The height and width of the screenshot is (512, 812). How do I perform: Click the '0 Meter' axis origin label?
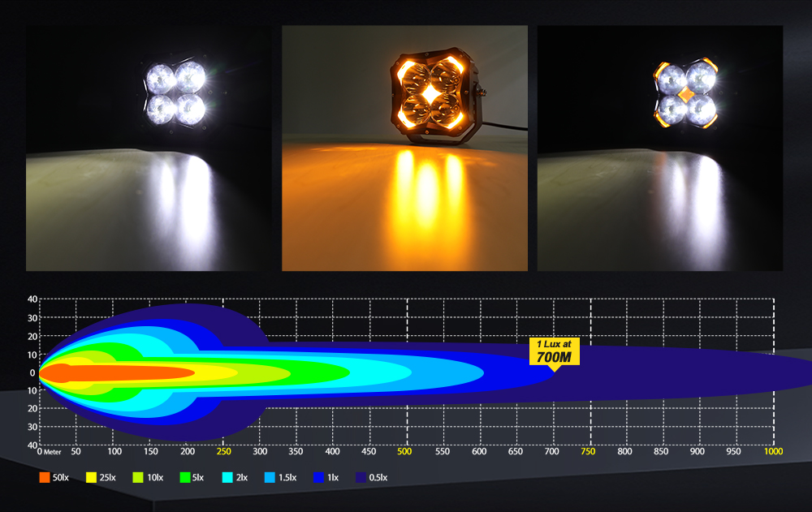point(49,450)
